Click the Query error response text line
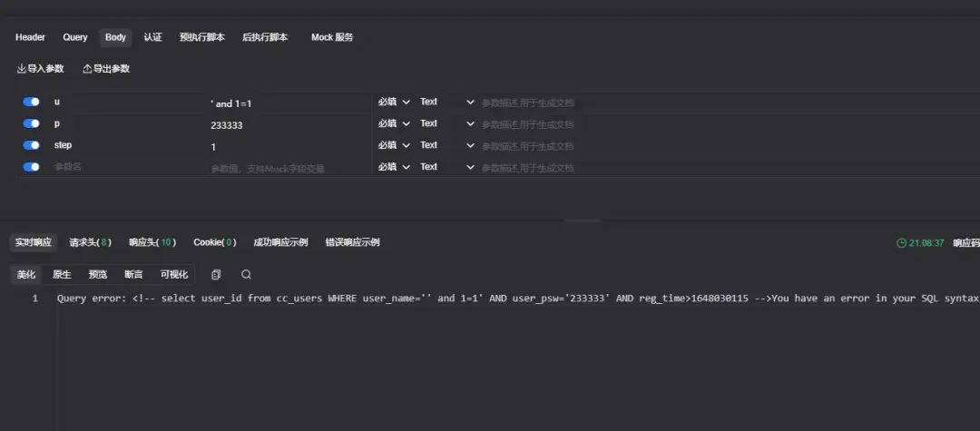Screen dimensions: 980x431 tap(518, 299)
